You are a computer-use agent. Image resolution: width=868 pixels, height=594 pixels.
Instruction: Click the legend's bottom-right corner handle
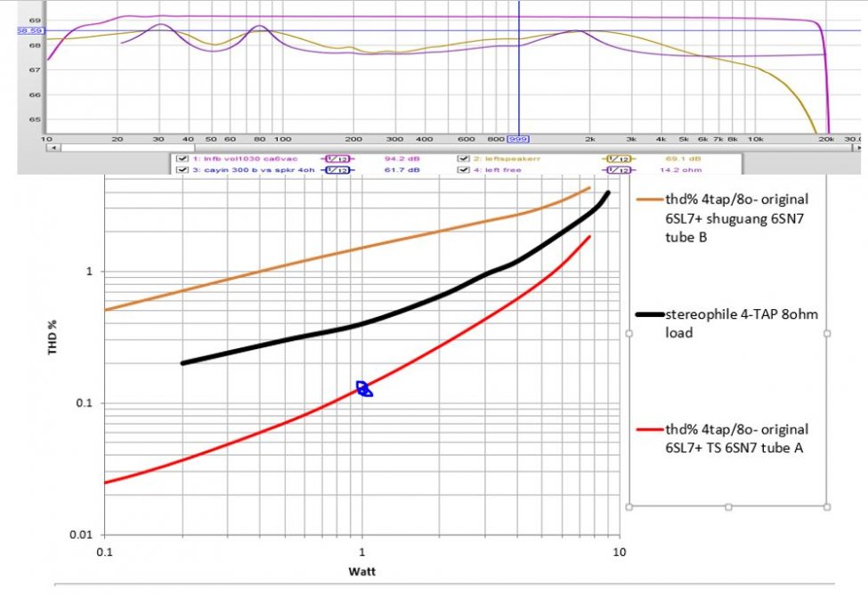coord(827,507)
